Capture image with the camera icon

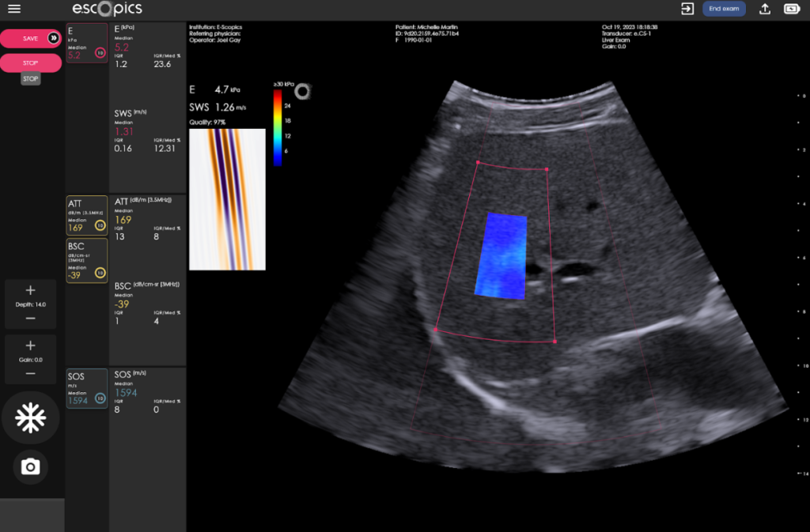(x=31, y=467)
